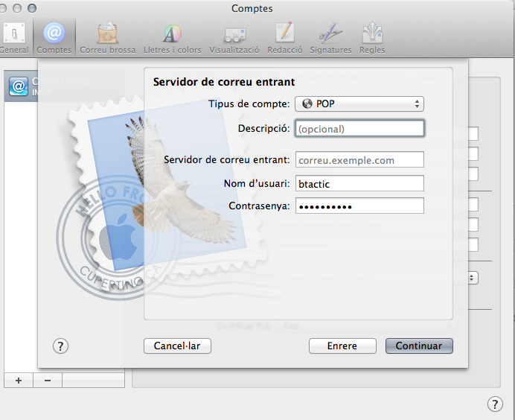The height and width of the screenshot is (420, 515).
Task: Add a new account with plus button
Action: 19,381
